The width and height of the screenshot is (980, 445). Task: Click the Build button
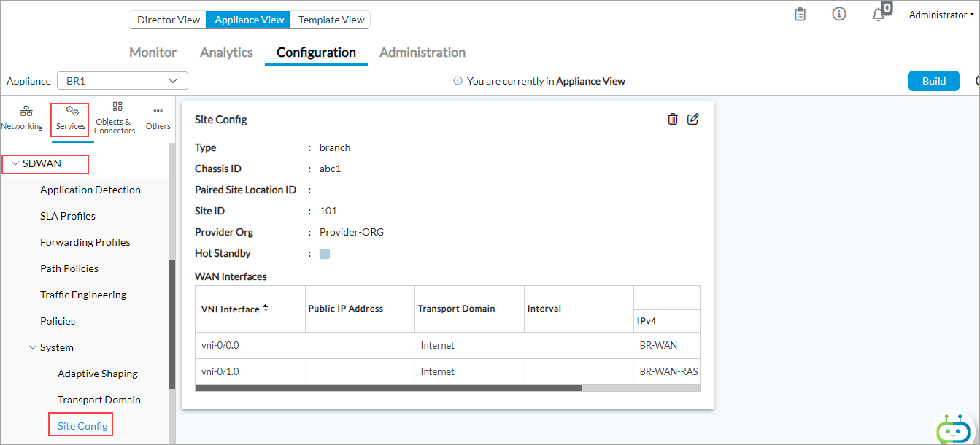coord(933,80)
